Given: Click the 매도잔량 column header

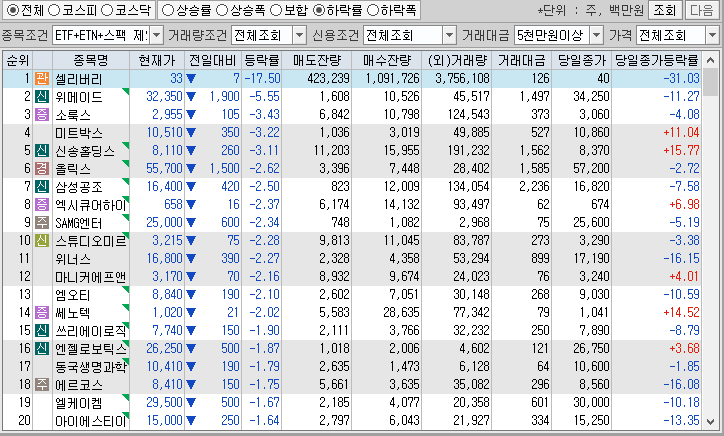Looking at the screenshot, I should click(x=317, y=61).
